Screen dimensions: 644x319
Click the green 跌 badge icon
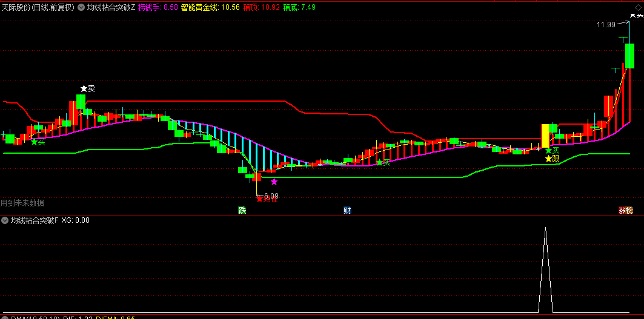click(x=242, y=211)
